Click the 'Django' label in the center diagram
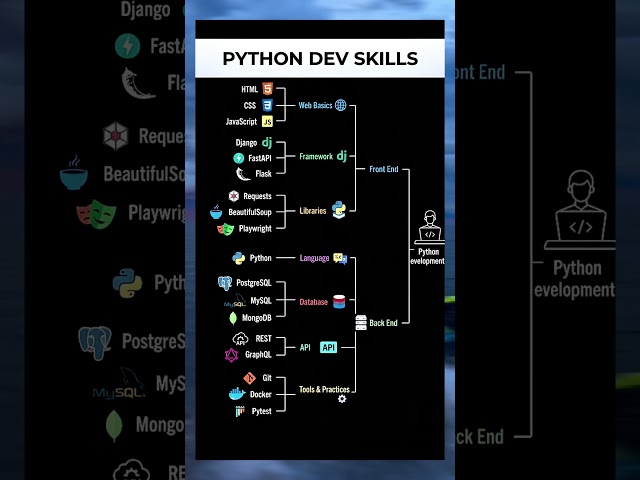640x480 pixels. click(x=246, y=143)
